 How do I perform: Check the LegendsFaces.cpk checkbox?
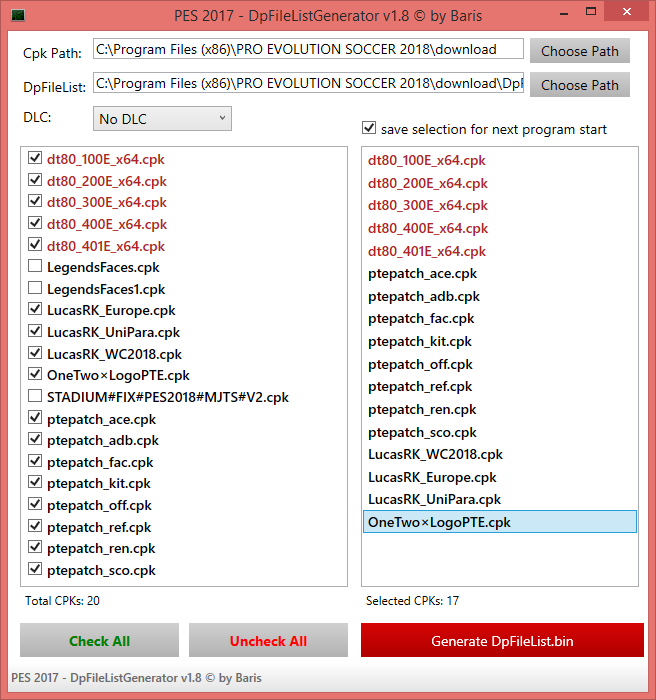pos(35,266)
